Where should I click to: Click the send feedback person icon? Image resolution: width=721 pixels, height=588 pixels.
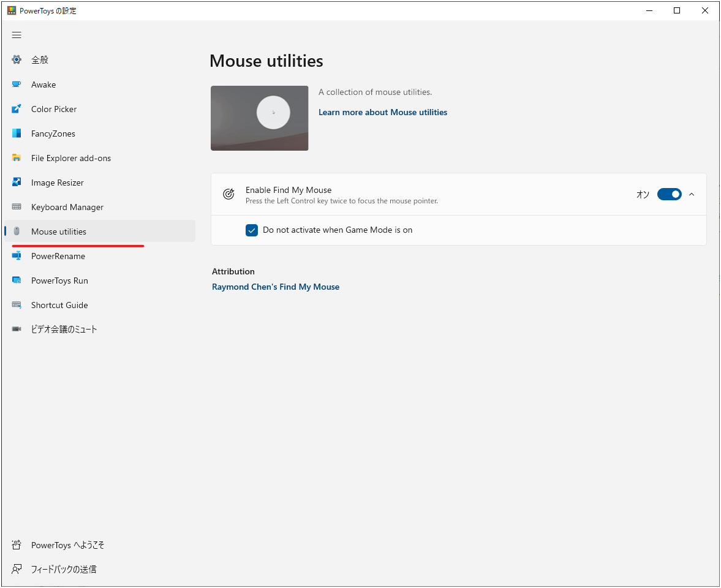[17, 569]
